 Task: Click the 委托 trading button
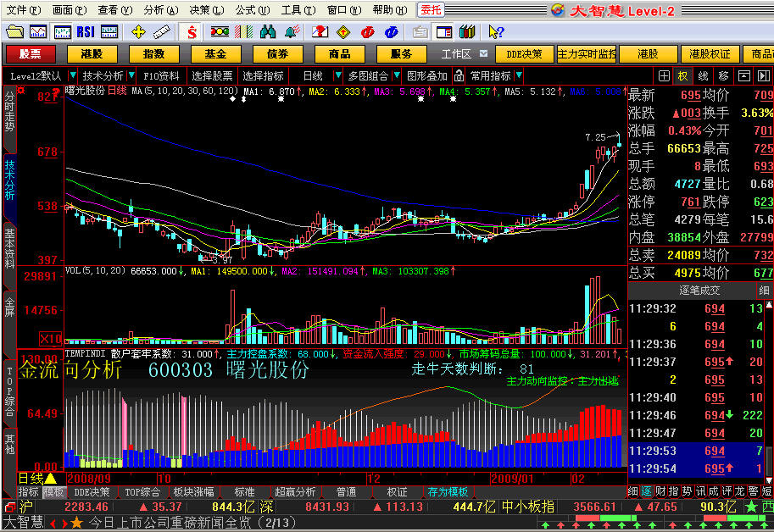(431, 10)
